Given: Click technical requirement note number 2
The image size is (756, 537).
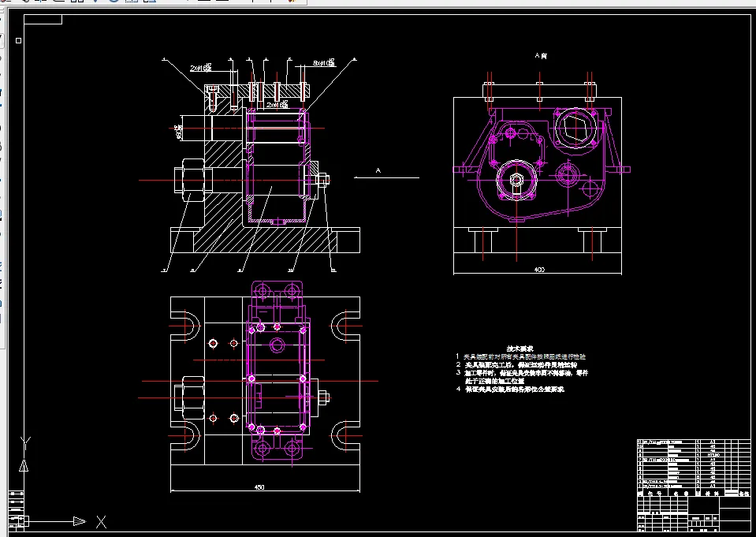Looking at the screenshot, I should (516, 365).
